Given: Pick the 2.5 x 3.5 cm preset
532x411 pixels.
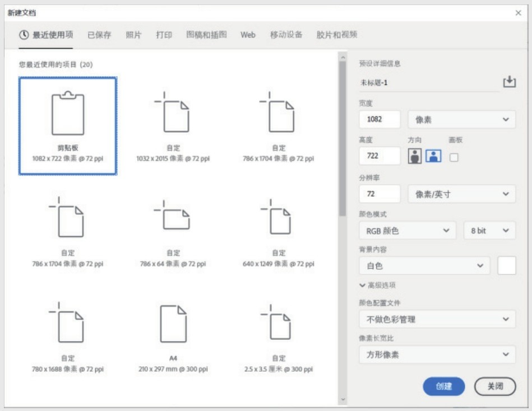Looking at the screenshot, I should coord(279,338).
